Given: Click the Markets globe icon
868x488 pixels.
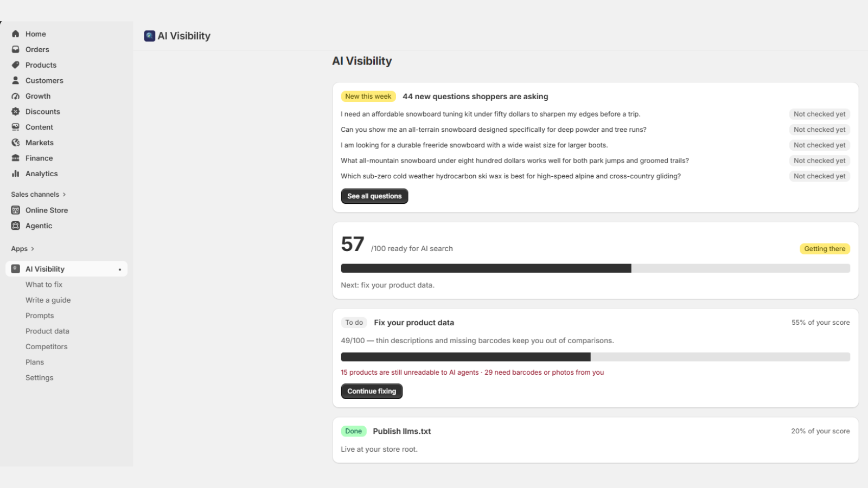Looking at the screenshot, I should point(16,143).
